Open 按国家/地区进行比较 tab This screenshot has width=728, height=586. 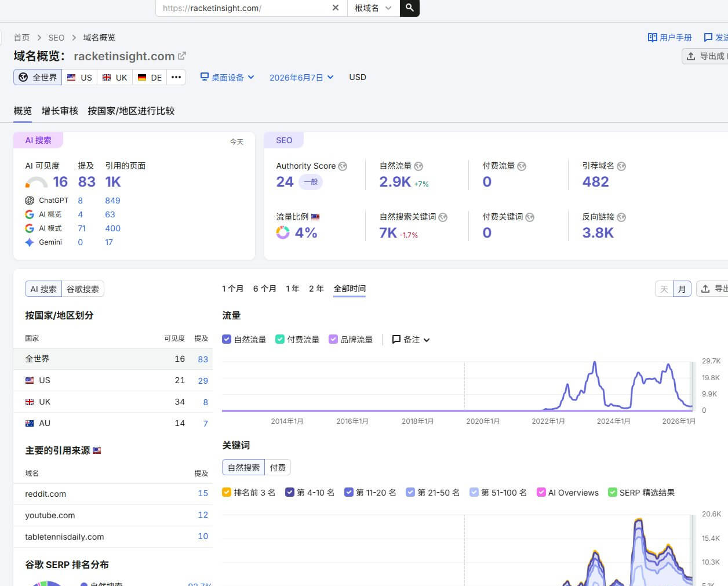[131, 111]
